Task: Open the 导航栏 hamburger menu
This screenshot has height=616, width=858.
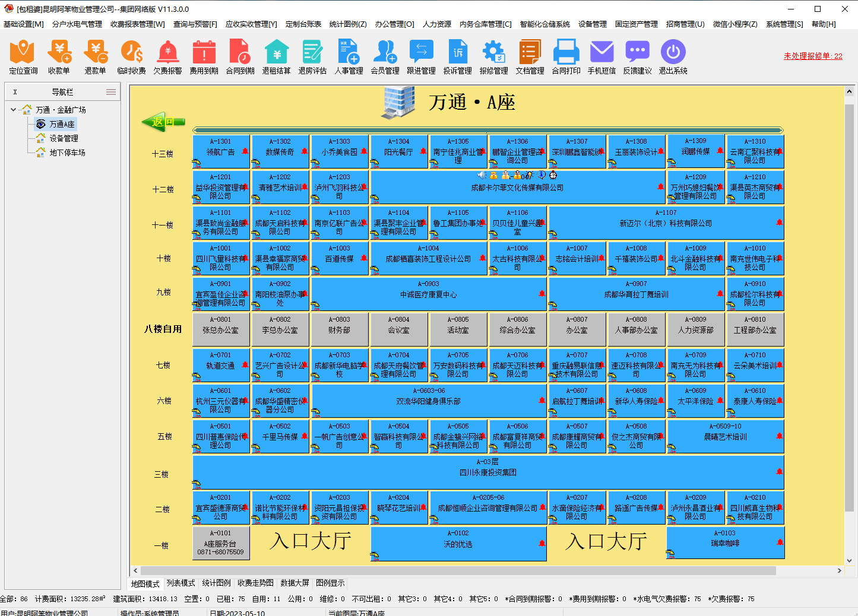Action: pyautogui.click(x=110, y=91)
